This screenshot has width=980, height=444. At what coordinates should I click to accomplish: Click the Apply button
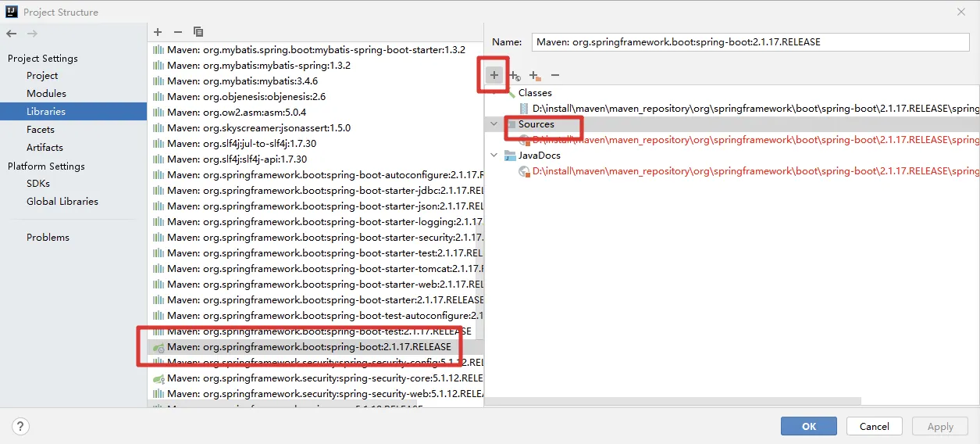tap(940, 426)
